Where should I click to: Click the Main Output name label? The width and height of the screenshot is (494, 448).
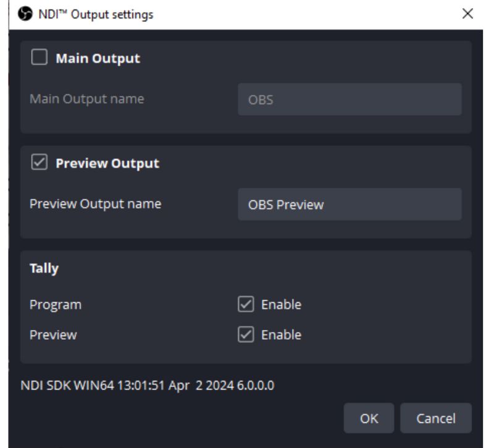[x=87, y=99]
